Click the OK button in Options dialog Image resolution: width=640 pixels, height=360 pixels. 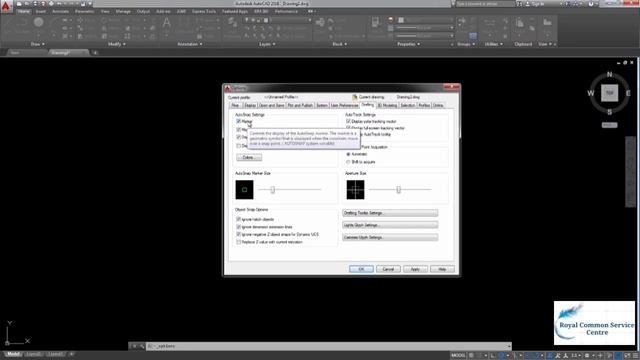361,269
